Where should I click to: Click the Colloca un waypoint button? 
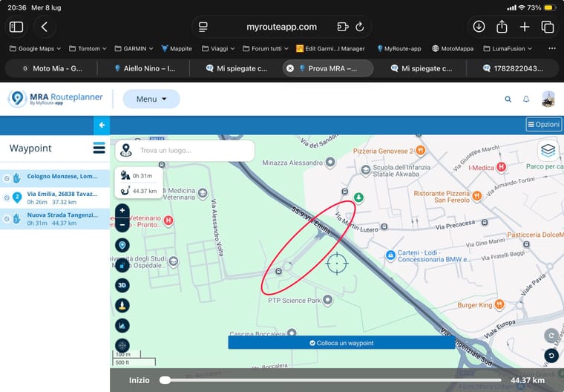[341, 343]
